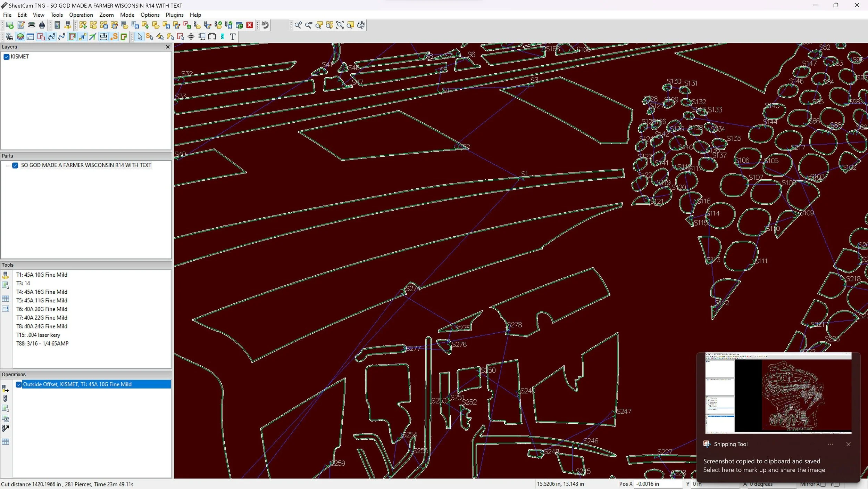The image size is (868, 489).
Task: Open the Operation menu
Action: (81, 15)
